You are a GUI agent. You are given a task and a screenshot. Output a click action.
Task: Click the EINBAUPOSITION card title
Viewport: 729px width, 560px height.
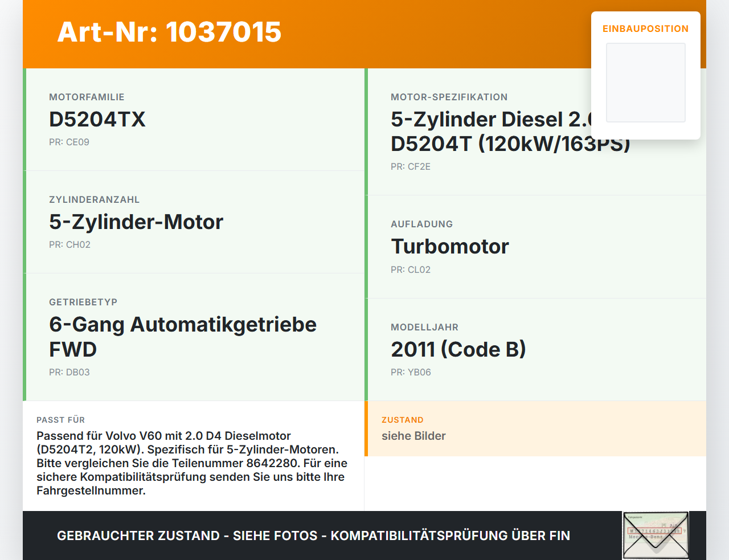coord(646,28)
